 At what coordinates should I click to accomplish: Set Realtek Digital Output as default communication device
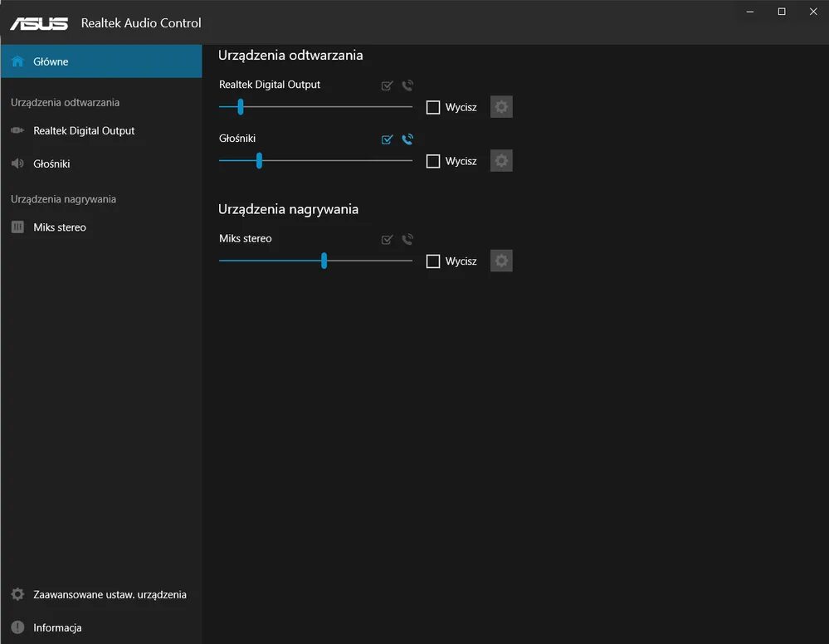click(x=407, y=85)
